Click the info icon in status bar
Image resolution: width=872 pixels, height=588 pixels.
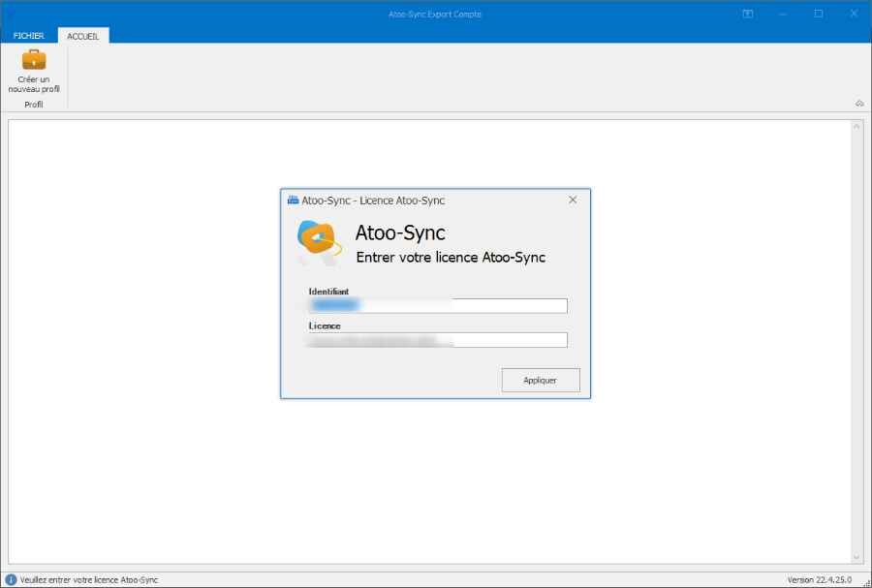tap(11, 579)
